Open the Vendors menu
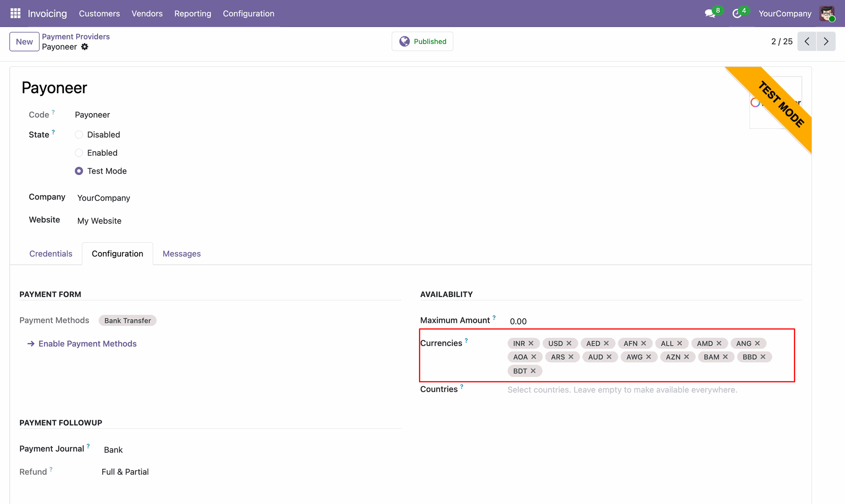The image size is (845, 504). 147,14
